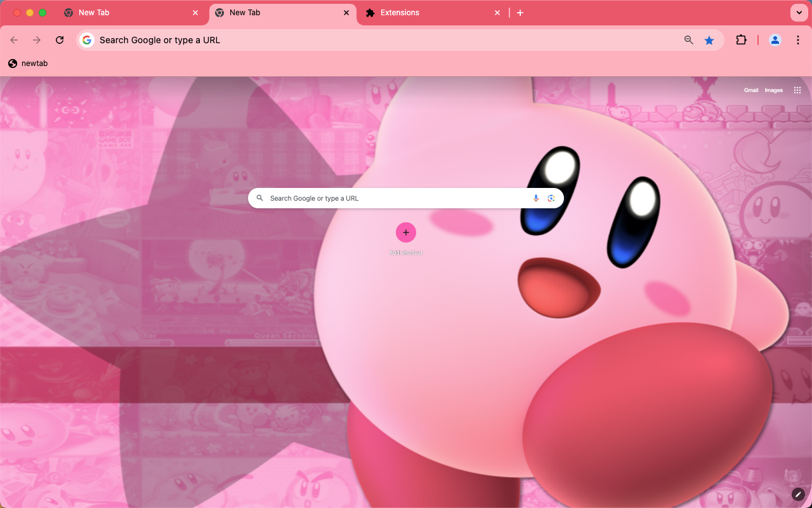Open the Extensions puzzle-piece menu
The image size is (812, 508).
[x=741, y=40]
